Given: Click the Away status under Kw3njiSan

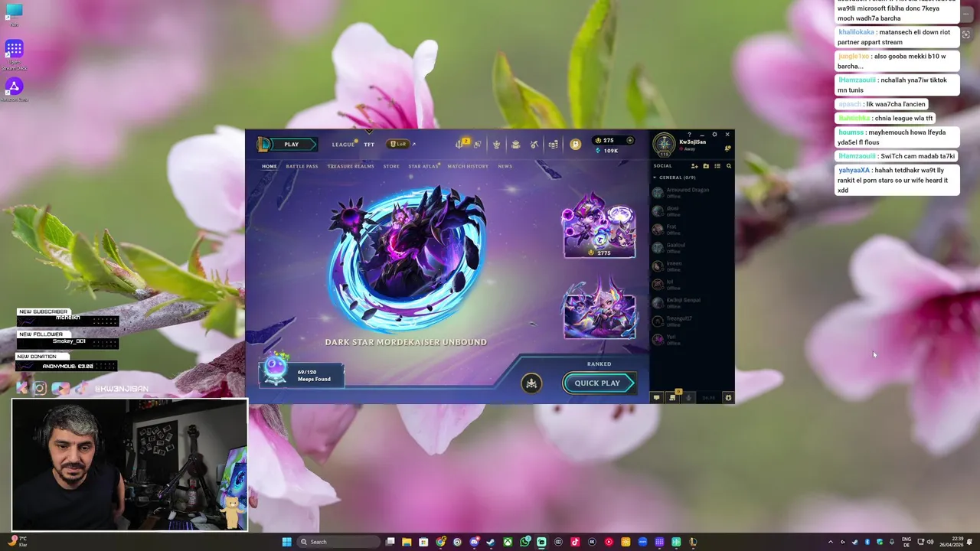Looking at the screenshot, I should click(x=690, y=148).
